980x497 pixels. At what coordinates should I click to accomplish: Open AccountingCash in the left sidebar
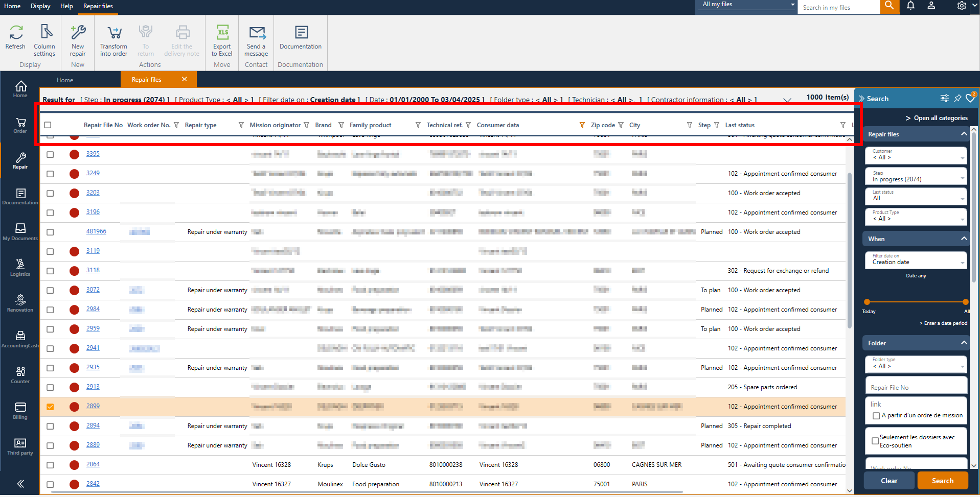click(20, 340)
